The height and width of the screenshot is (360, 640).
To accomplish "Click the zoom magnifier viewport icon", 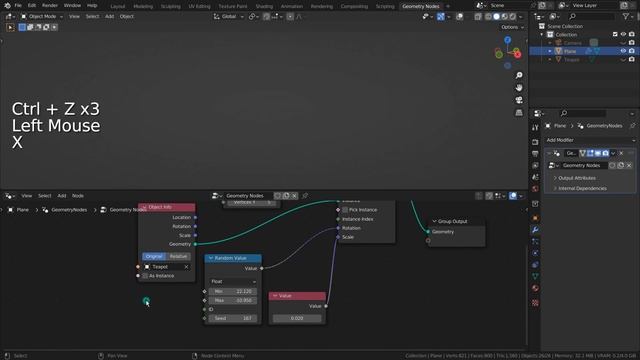I will 519,75.
